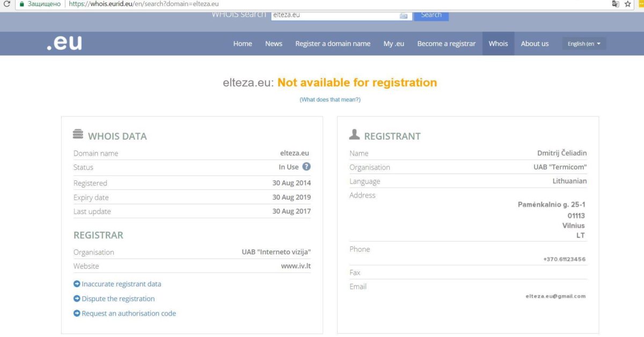Click the In Use status text
Image resolution: width=644 pixels, height=337 pixels.
(289, 167)
